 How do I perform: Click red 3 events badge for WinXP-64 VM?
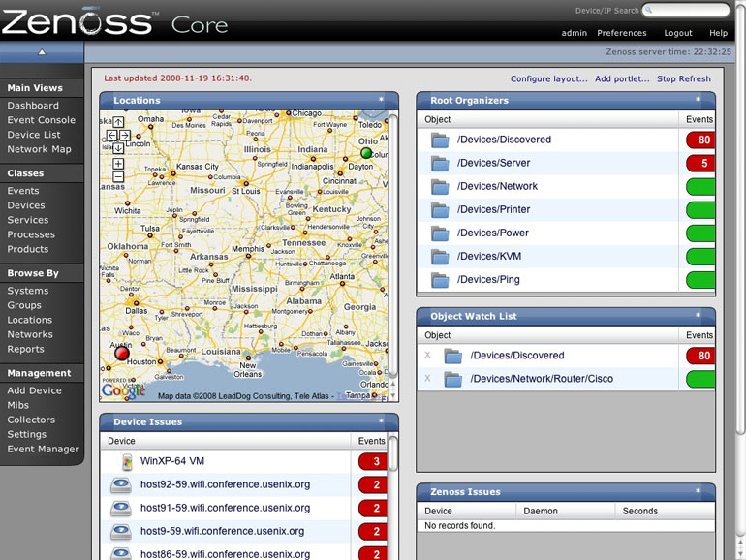click(373, 461)
